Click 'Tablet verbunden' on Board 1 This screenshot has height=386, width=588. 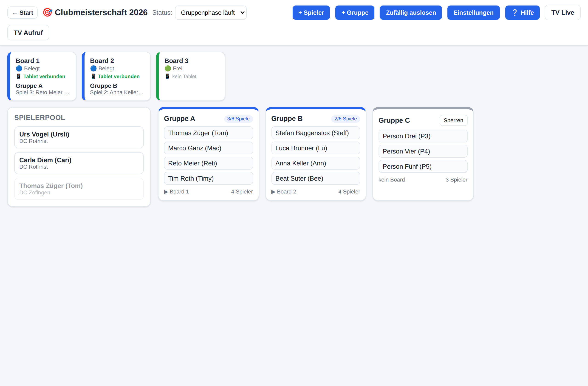(44, 76)
